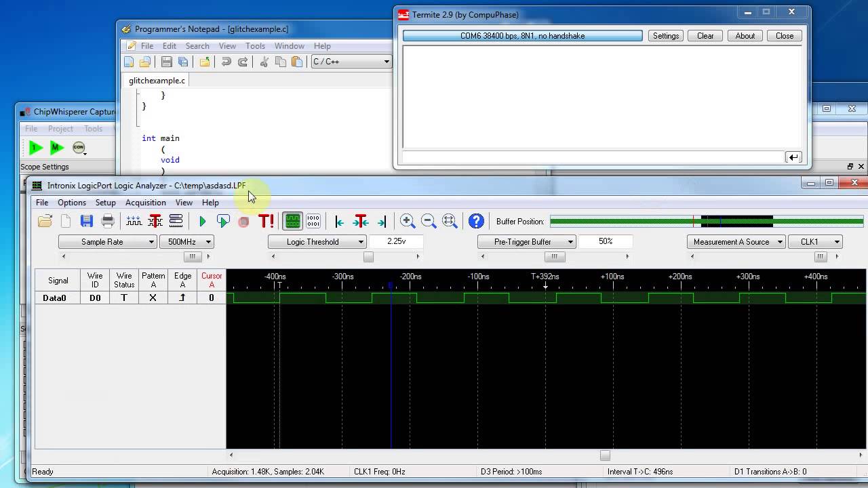Jump to end of buffer
The height and width of the screenshot is (488, 868).
coord(382,221)
